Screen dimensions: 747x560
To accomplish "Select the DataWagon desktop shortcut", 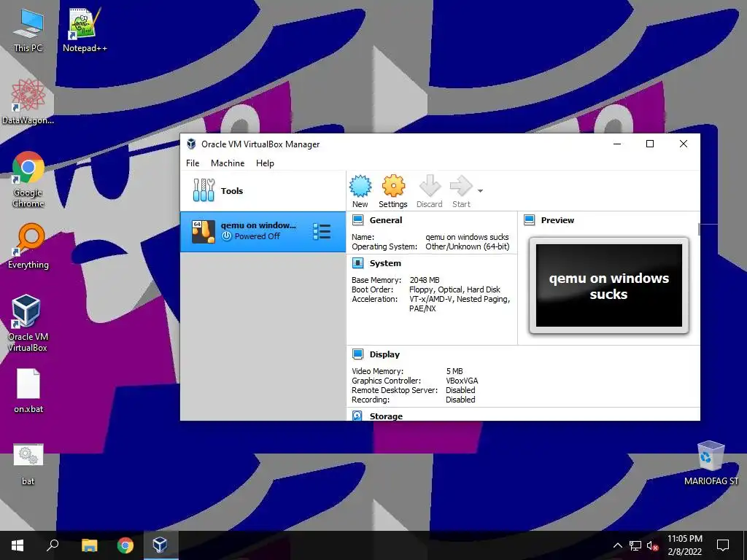I will coord(28,102).
